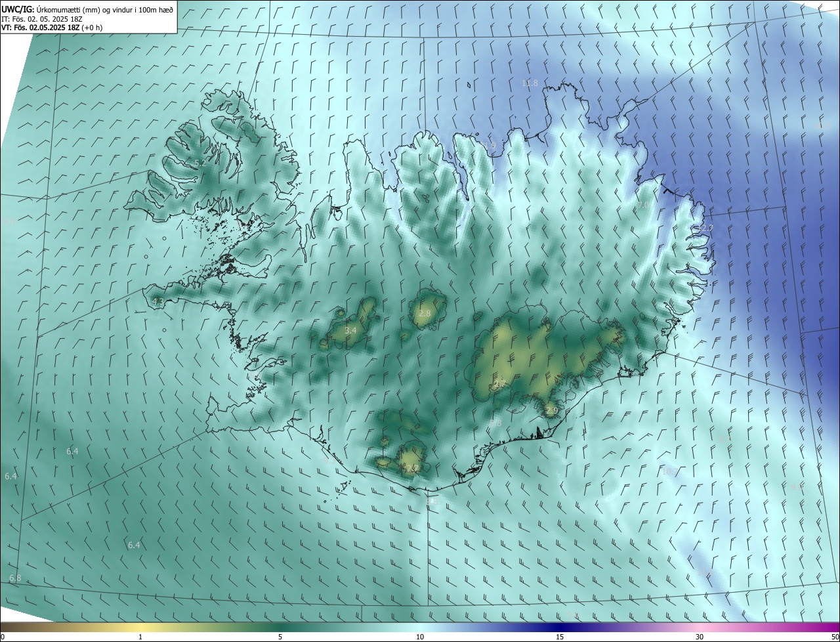Screen dimensions: 840x642
Task: Click the 5 tick label on the color scale
Action: (x=280, y=637)
